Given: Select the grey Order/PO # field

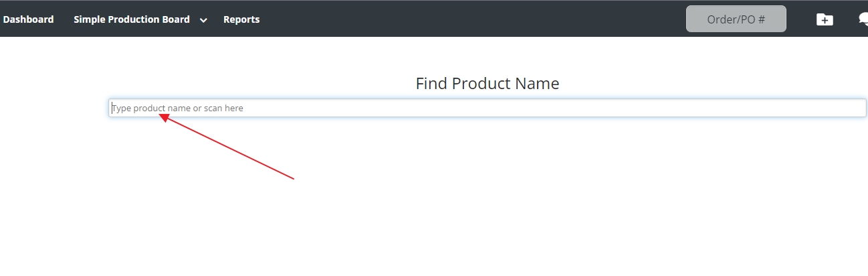Looking at the screenshot, I should [x=736, y=19].
